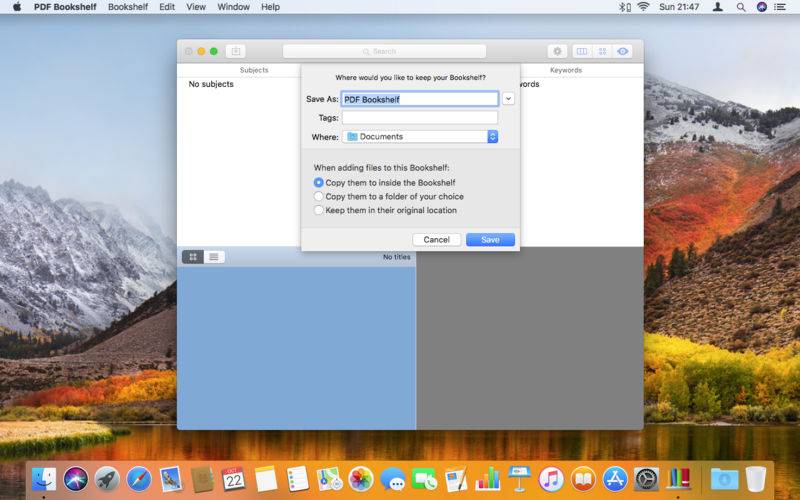800x500 pixels.
Task: Open Maps from the Dock
Action: 329,479
